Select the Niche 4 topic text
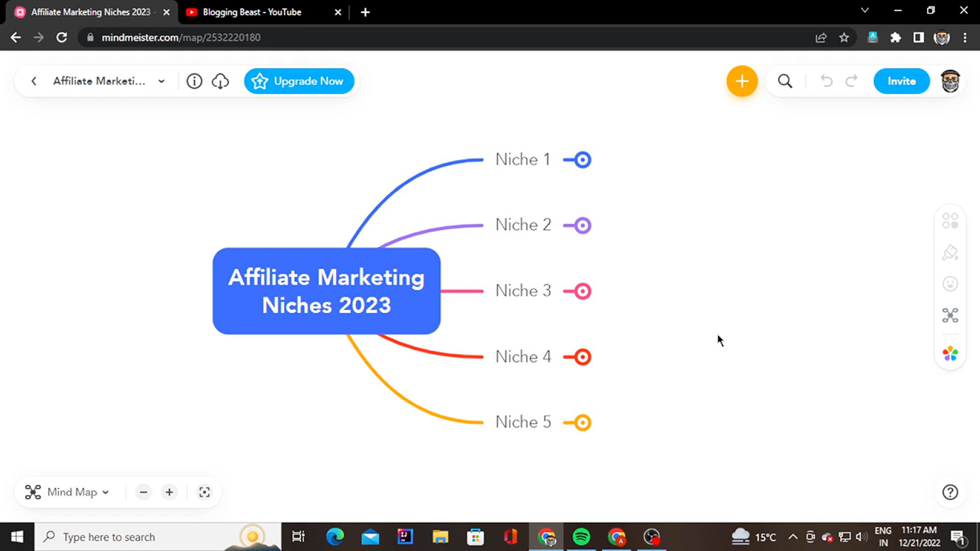The image size is (980, 551). coord(523,357)
